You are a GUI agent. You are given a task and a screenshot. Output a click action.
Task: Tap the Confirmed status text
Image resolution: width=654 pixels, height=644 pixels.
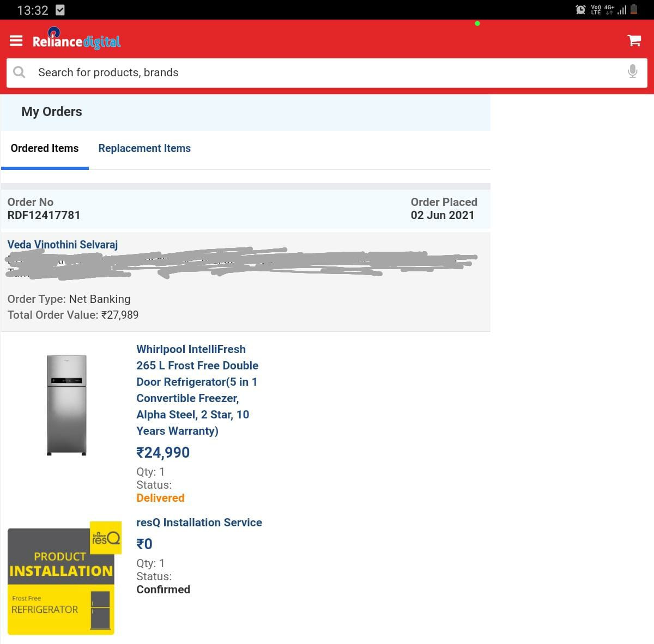click(x=163, y=590)
